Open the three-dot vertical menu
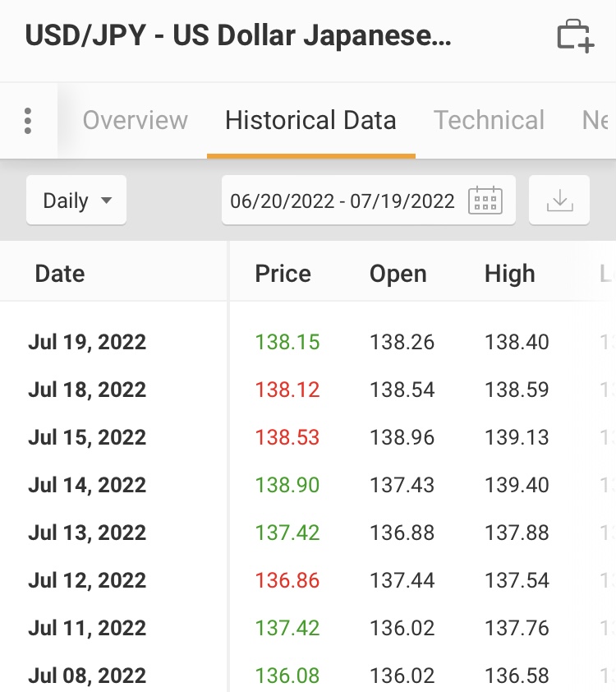The width and height of the screenshot is (616, 692). pos(28,121)
